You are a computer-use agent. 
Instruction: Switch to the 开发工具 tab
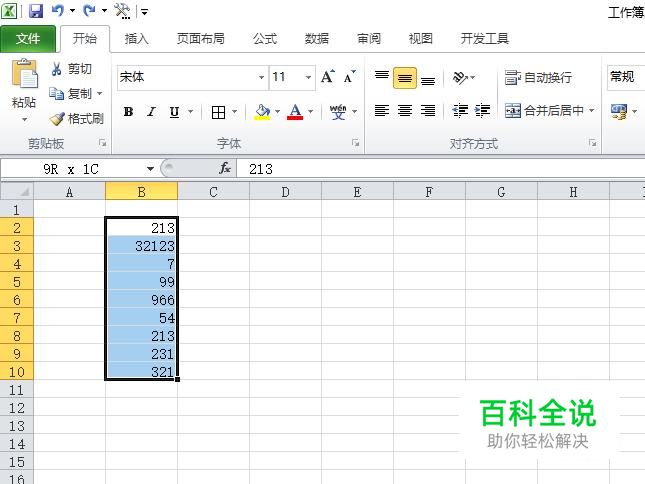coord(485,39)
